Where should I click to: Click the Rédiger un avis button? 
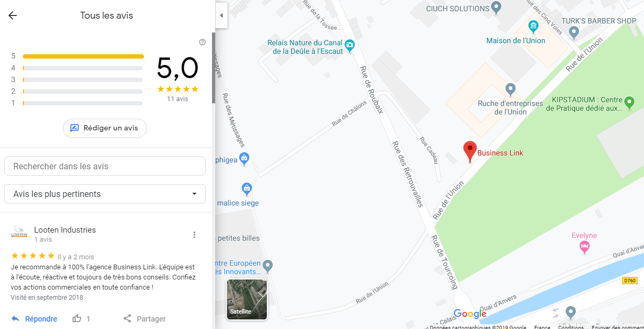click(x=104, y=128)
